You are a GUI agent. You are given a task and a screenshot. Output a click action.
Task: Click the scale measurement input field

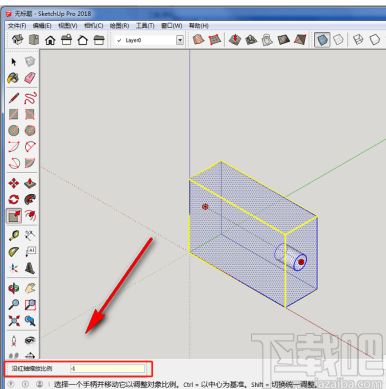click(107, 368)
